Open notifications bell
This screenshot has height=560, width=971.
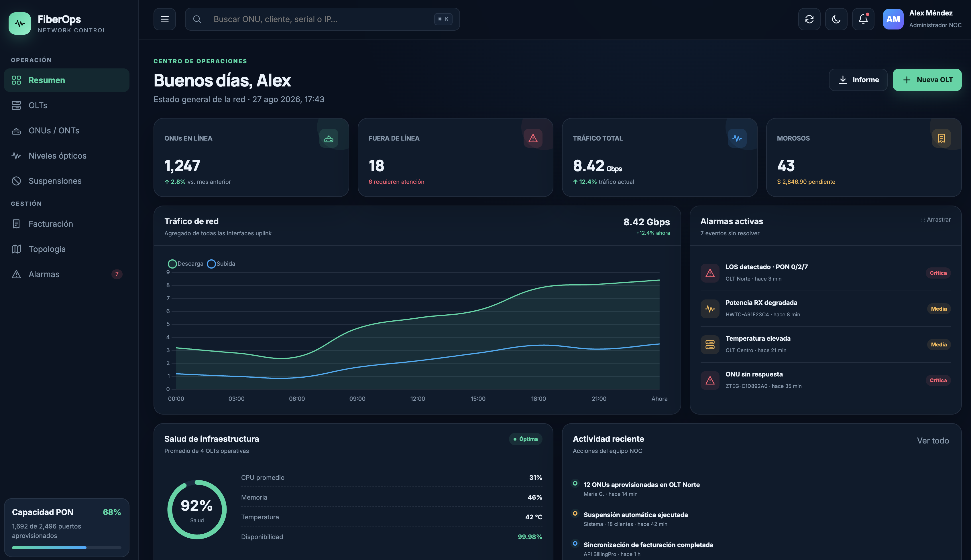863,19
